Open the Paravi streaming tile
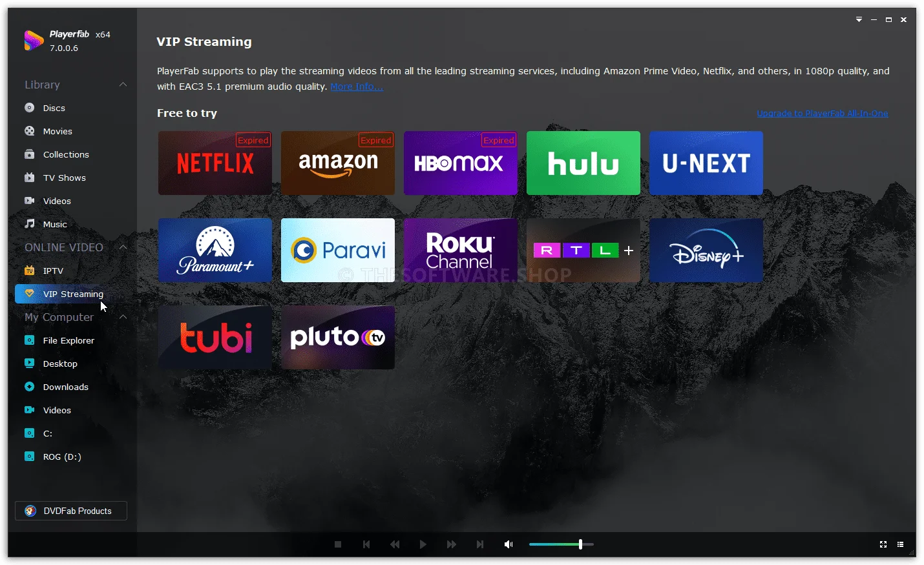Image resolution: width=924 pixels, height=565 pixels. (338, 251)
